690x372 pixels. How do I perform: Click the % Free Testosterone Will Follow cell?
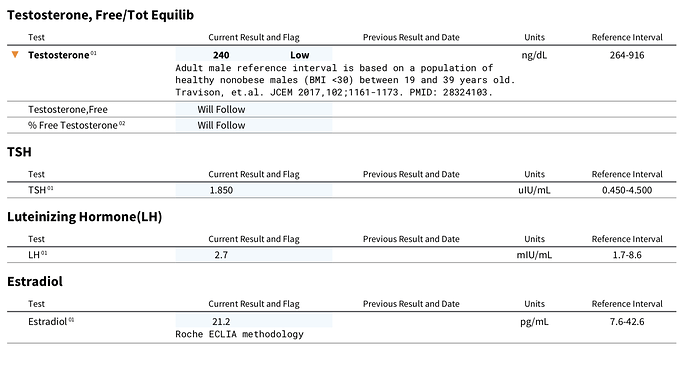pos(221,125)
